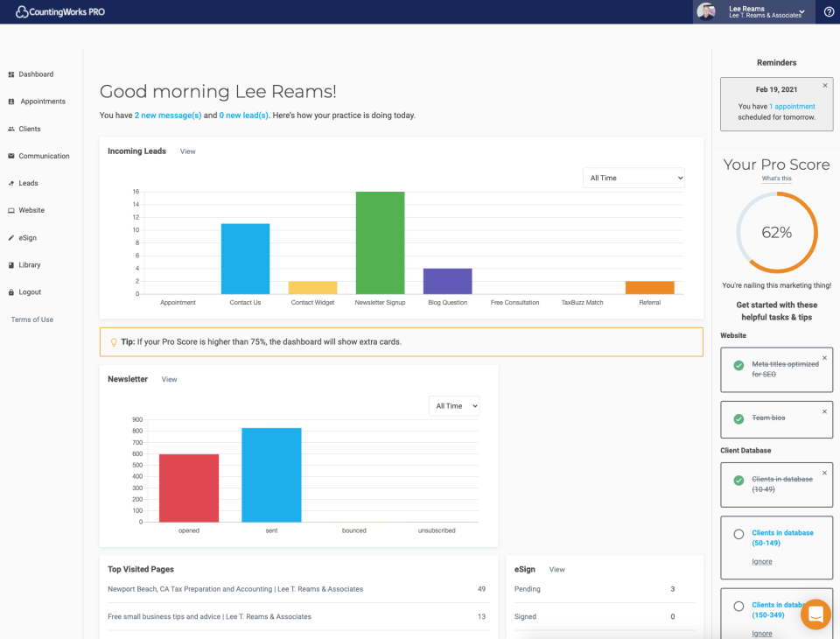
Task: Dismiss the Meta titles optimized task card
Action: [x=824, y=357]
